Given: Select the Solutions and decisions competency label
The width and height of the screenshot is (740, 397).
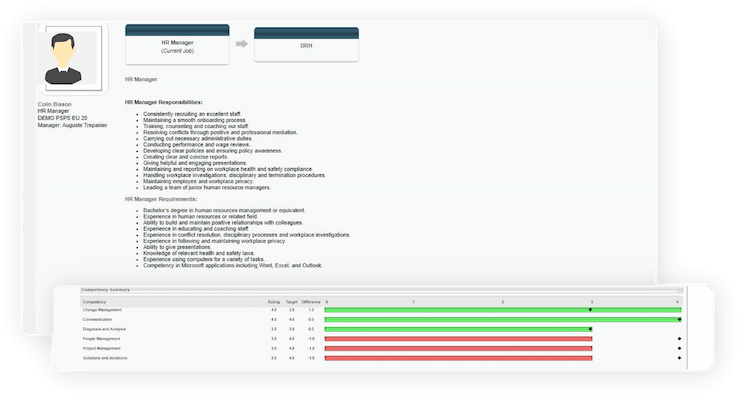Looking at the screenshot, I should 105,358.
